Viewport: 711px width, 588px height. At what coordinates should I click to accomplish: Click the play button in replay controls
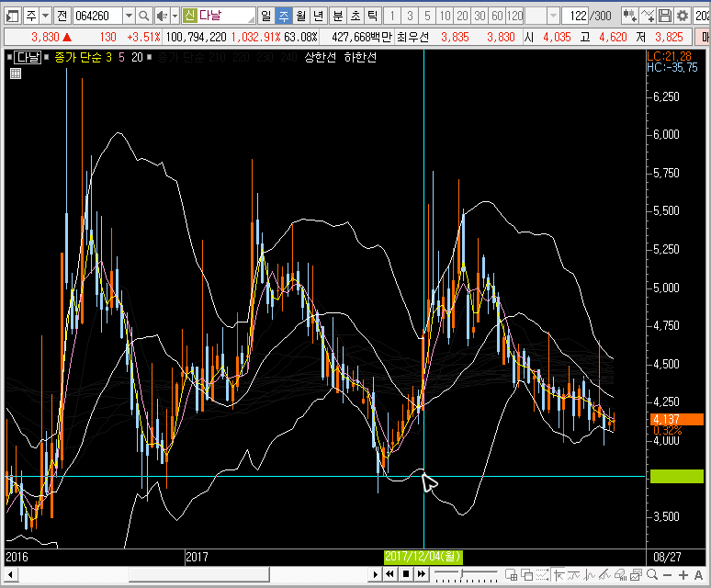pyautogui.click(x=375, y=575)
